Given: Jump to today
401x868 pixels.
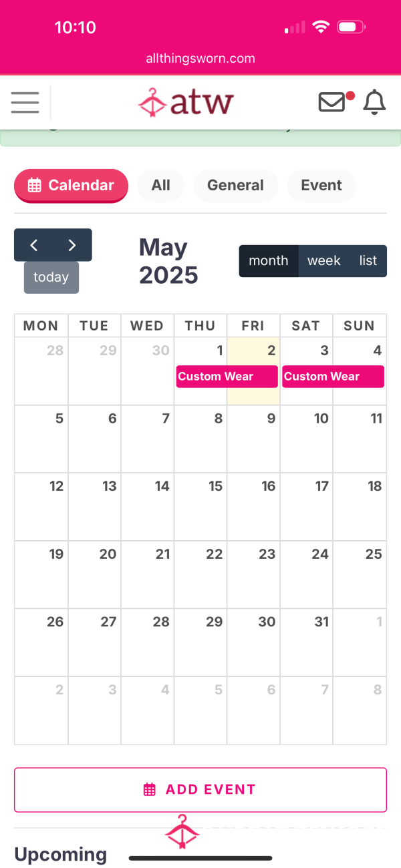Looking at the screenshot, I should [51, 277].
